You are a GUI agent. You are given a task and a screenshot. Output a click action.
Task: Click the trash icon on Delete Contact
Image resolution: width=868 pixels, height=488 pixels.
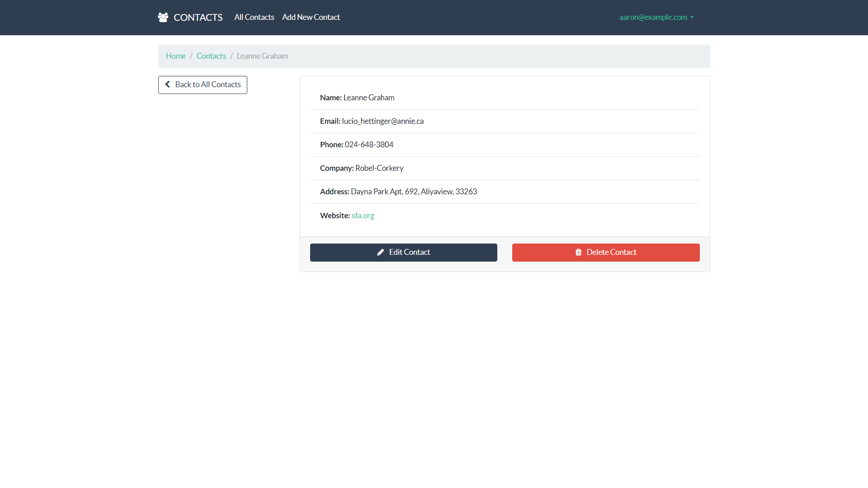point(578,253)
